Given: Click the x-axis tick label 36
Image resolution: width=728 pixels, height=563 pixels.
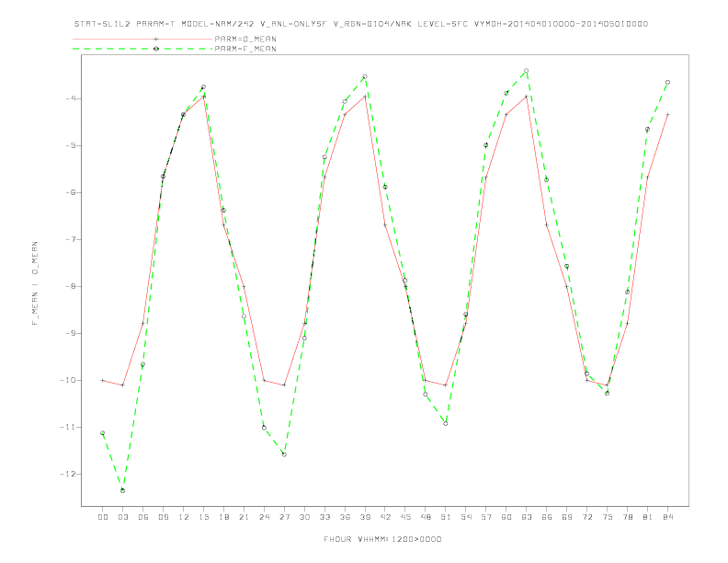Looking at the screenshot, I should point(345,517).
